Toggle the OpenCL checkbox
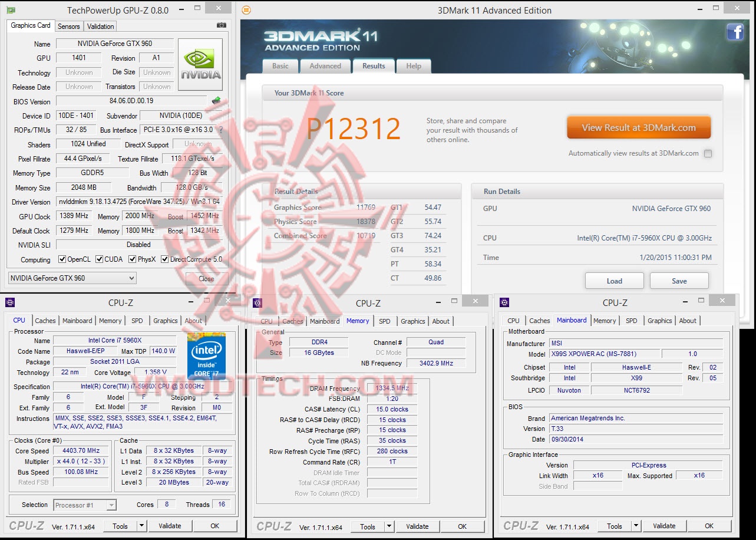Screen dimensions: 756x540 (62, 259)
